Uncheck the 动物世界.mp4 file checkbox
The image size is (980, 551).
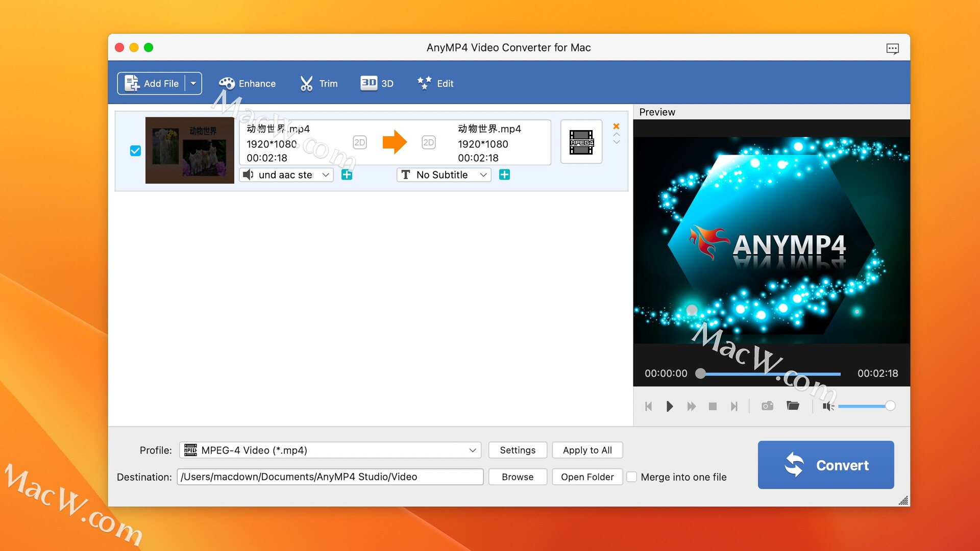pos(135,151)
